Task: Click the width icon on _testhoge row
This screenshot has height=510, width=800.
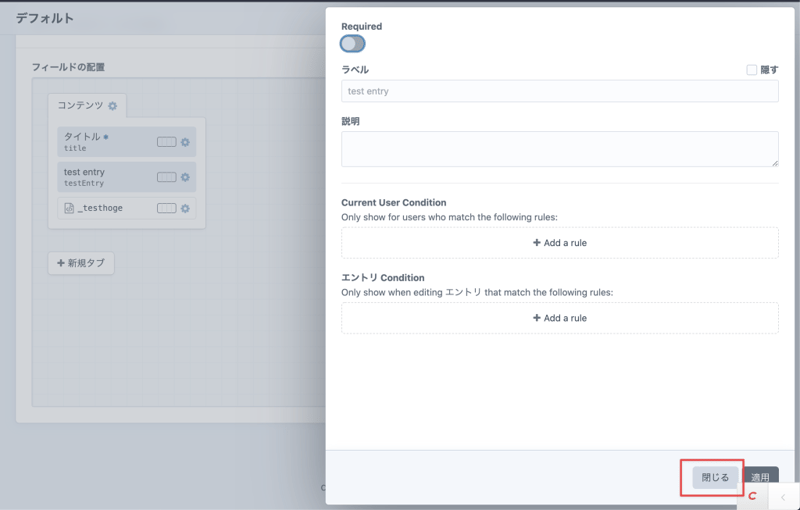Action: click(166, 208)
